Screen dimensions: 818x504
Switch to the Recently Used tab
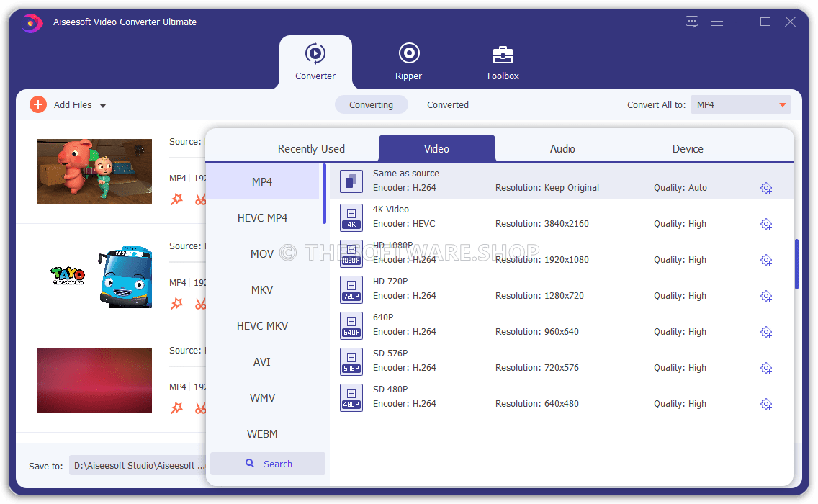click(312, 149)
